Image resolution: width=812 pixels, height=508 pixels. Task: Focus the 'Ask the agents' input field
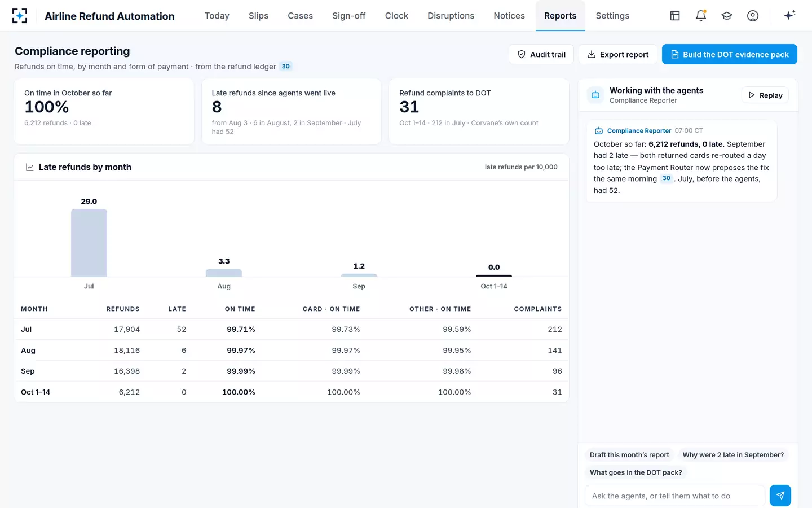(675, 496)
